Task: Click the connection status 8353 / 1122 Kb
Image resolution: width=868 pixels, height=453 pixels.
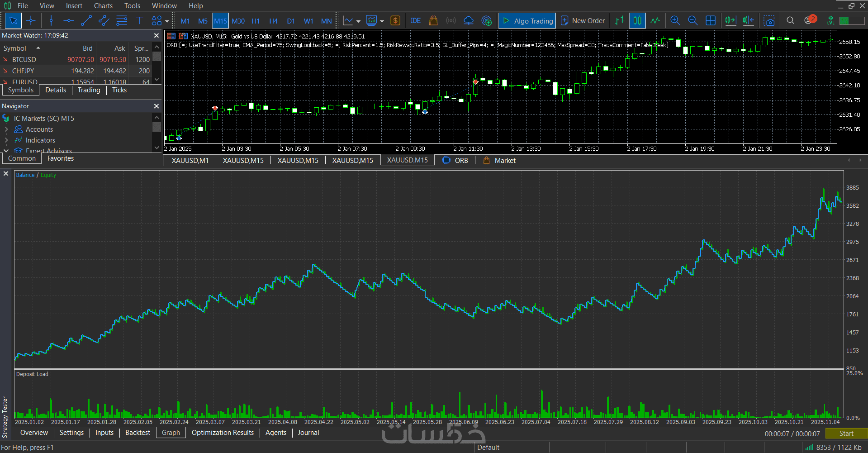Action: 833,447
